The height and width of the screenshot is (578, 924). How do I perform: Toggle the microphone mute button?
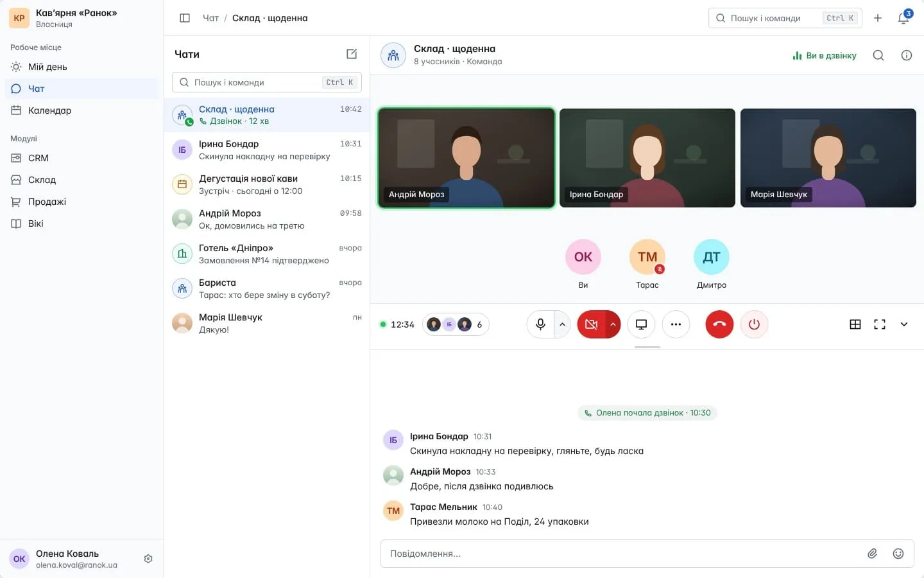540,324
